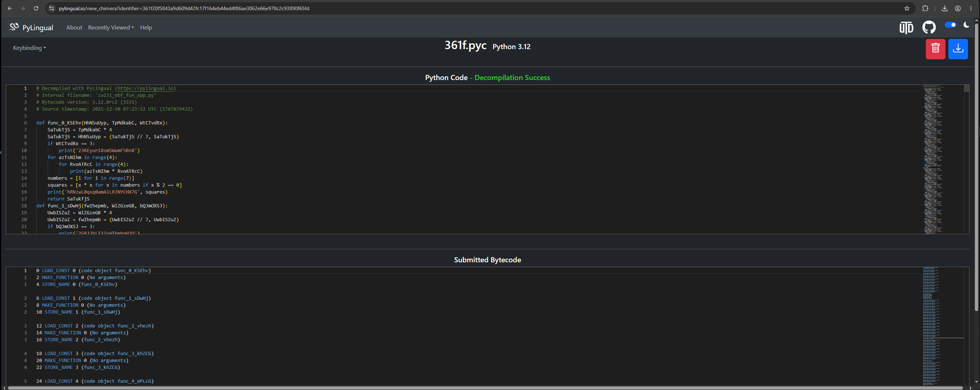Screen dimensions: 980x390
Task: Click the browser forward arrow
Action: 23,8
